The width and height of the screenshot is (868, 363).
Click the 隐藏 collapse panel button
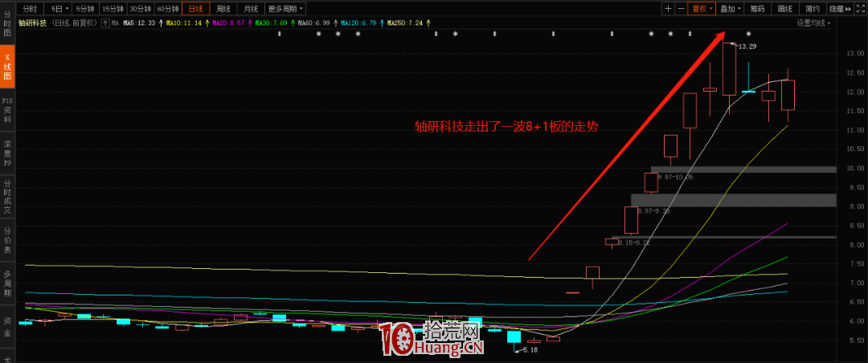[x=841, y=8]
